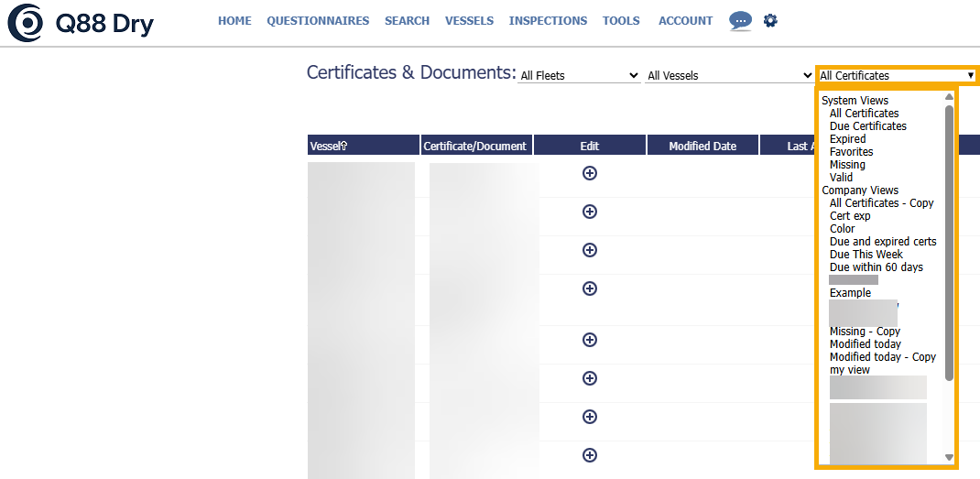Open the settings gear icon
The width and height of the screenshot is (980, 479).
(x=770, y=21)
